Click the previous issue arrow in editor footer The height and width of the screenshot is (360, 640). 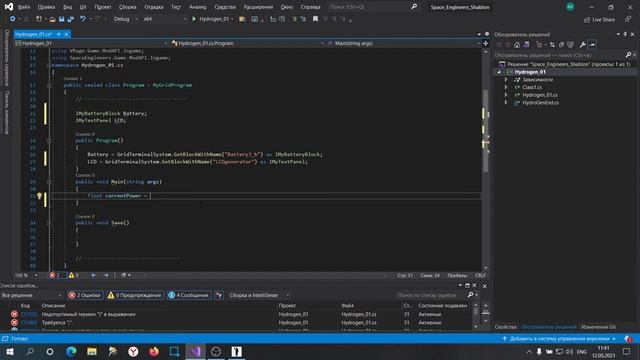pos(94,276)
